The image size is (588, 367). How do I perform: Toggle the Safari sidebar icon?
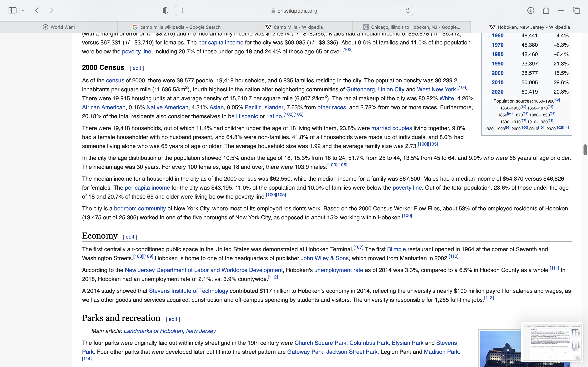[12, 10]
